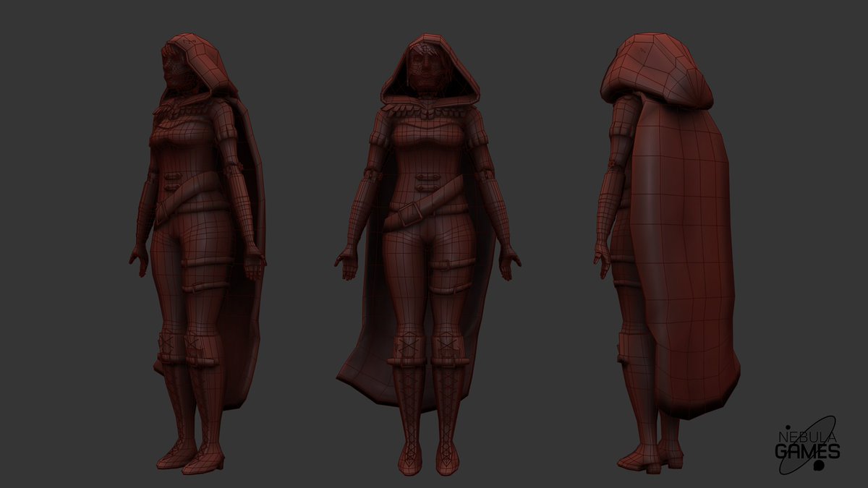The width and height of the screenshot is (868, 488).
Task: Click the Nebula Games logo
Action: pyautogui.click(x=808, y=445)
